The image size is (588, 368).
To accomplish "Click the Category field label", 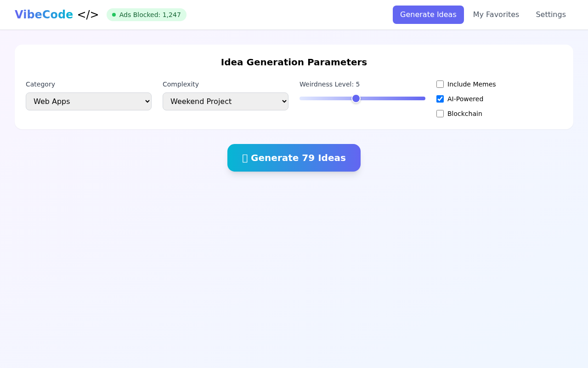I will (40, 84).
